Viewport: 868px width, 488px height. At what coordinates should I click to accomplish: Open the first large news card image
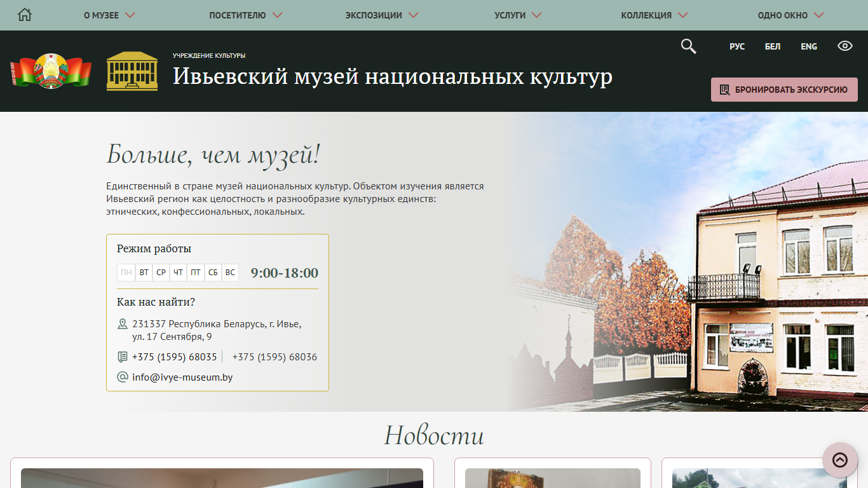pos(222,478)
